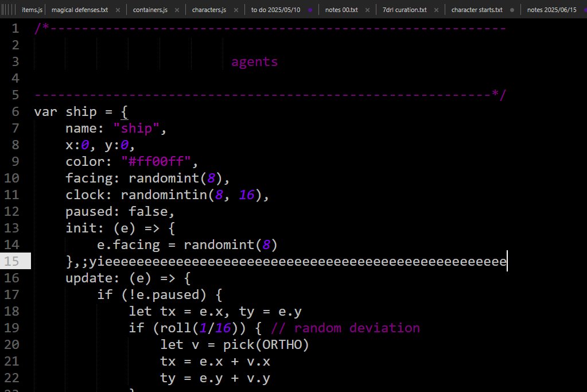Click the comment closer '*/' on line 5
Screen dimensions: 587x392
click(499, 95)
